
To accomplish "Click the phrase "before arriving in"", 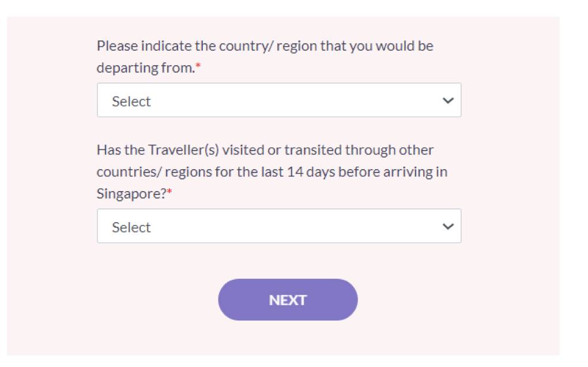I will [x=393, y=172].
